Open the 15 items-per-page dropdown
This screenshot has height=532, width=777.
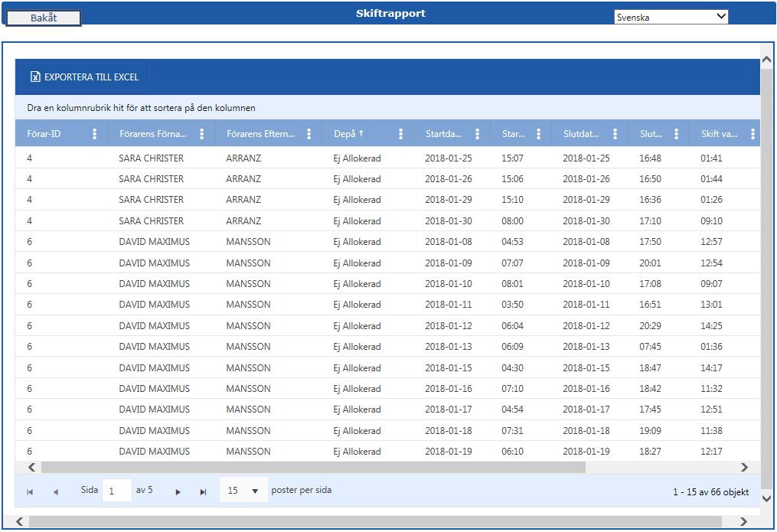pos(243,491)
